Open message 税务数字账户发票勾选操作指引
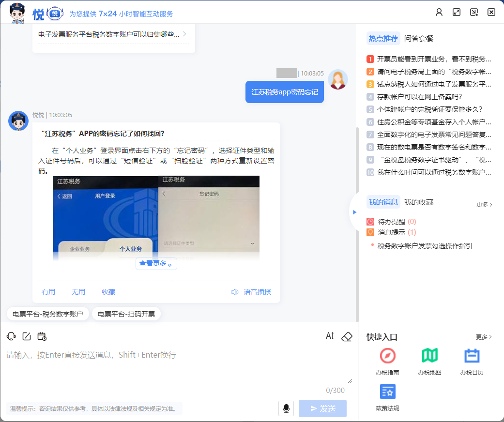 (425, 246)
